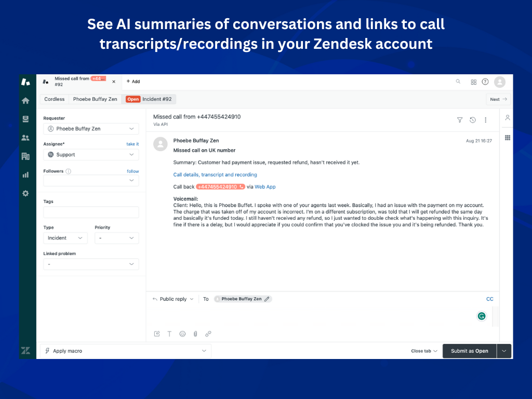Select the Open Incident #92 tab

point(149,99)
